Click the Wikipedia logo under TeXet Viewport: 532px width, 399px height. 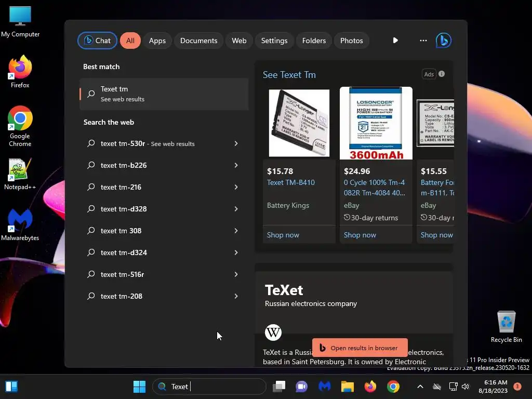[x=273, y=332]
